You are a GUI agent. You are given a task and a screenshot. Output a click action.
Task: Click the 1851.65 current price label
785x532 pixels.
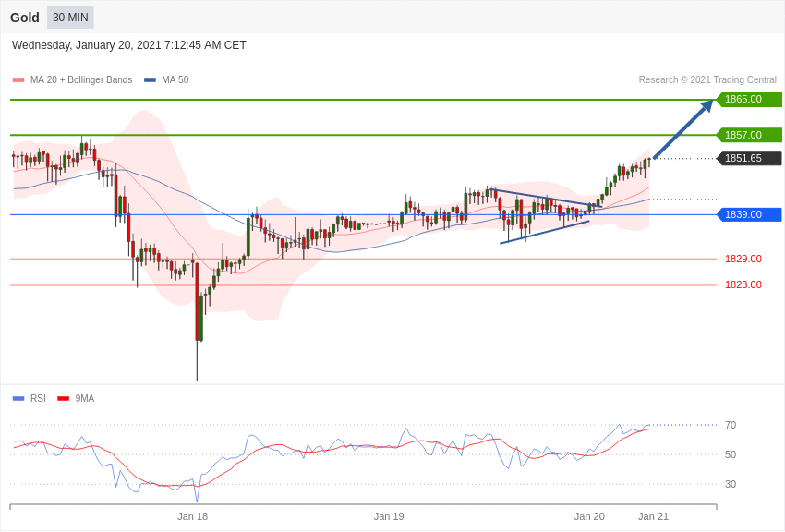(x=749, y=158)
